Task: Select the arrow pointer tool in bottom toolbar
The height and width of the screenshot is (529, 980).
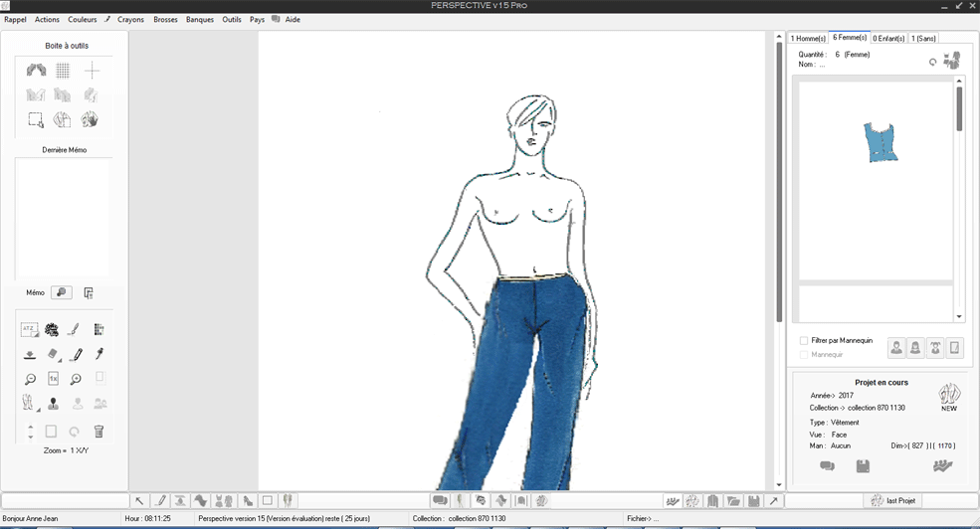Action: coord(139,501)
